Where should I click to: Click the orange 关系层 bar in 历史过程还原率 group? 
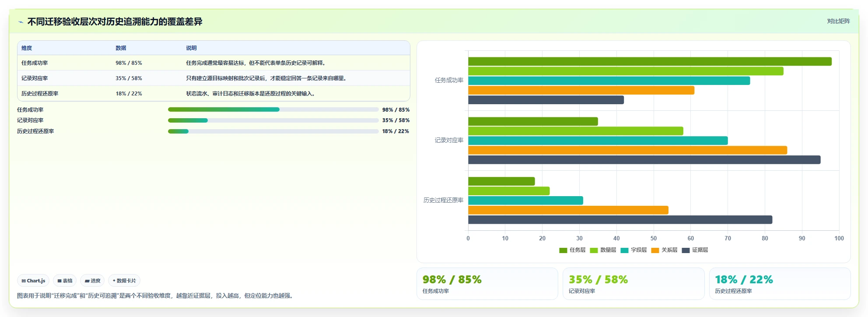point(568,210)
